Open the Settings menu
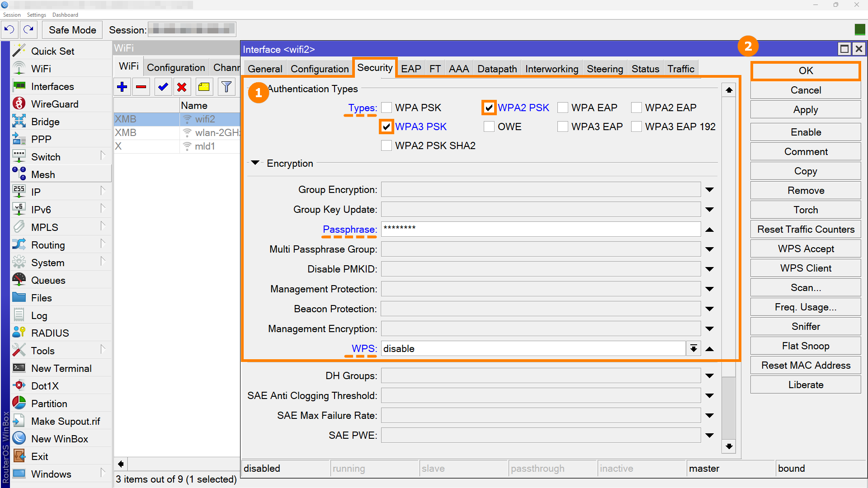The width and height of the screenshot is (868, 488). tap(37, 15)
